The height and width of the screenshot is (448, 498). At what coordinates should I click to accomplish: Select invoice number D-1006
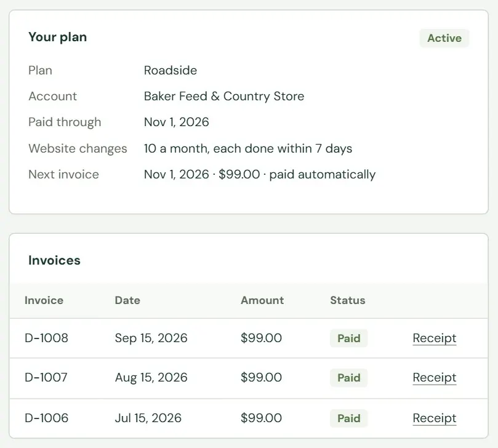tap(46, 418)
